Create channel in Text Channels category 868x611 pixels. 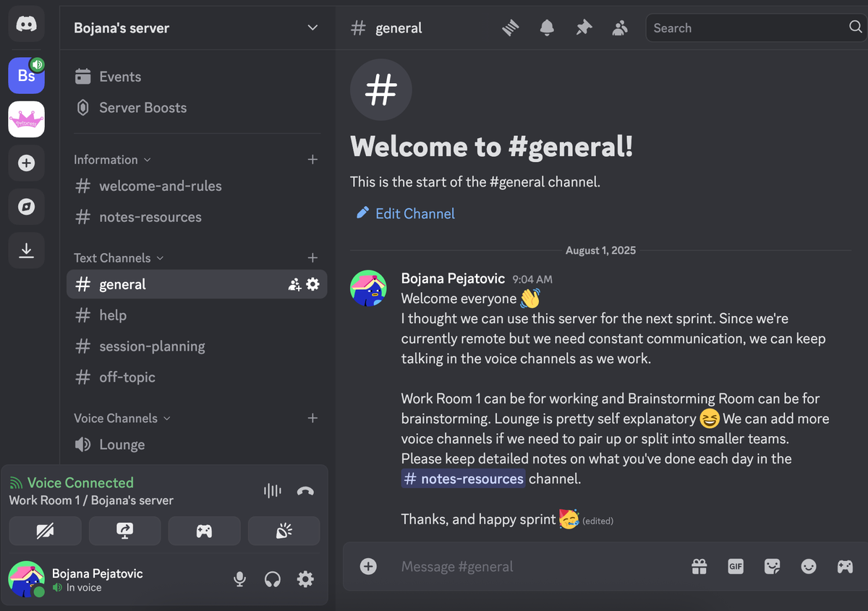[x=312, y=257]
